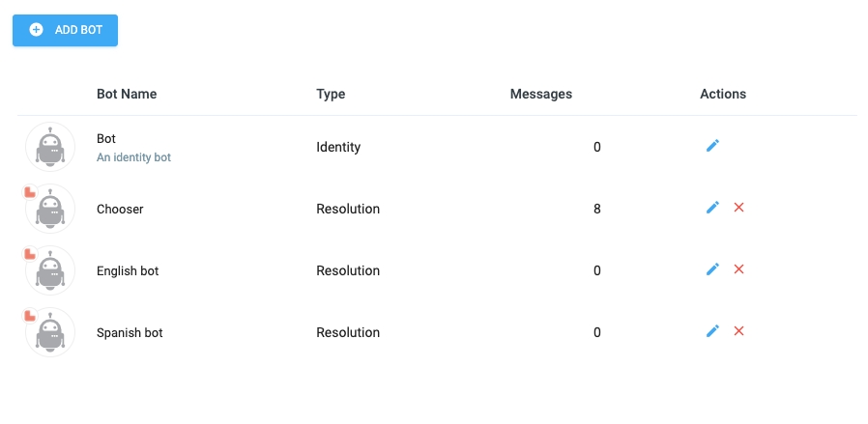Image resolution: width=868 pixels, height=424 pixels.
Task: Edit the English bot via the pencil icon
Action: tap(712, 269)
